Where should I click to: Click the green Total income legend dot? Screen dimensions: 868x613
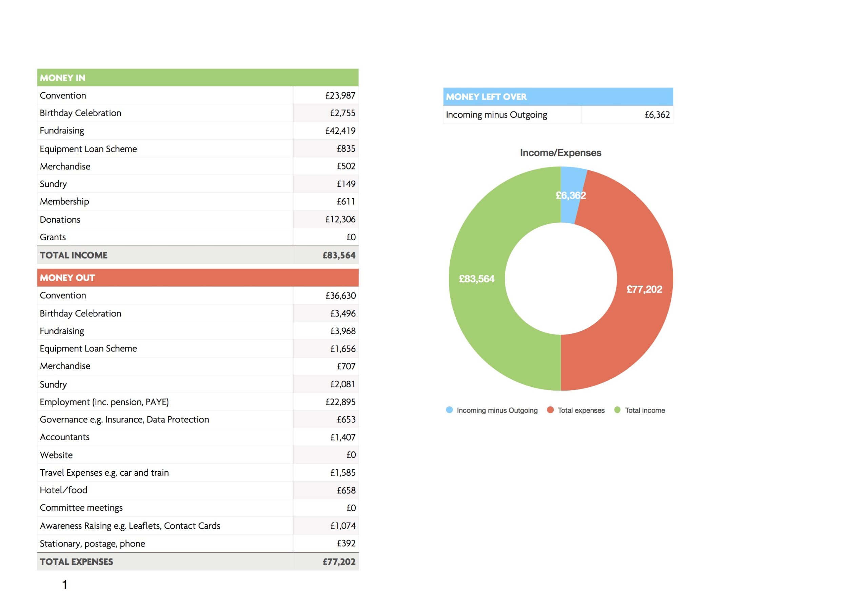click(x=617, y=410)
